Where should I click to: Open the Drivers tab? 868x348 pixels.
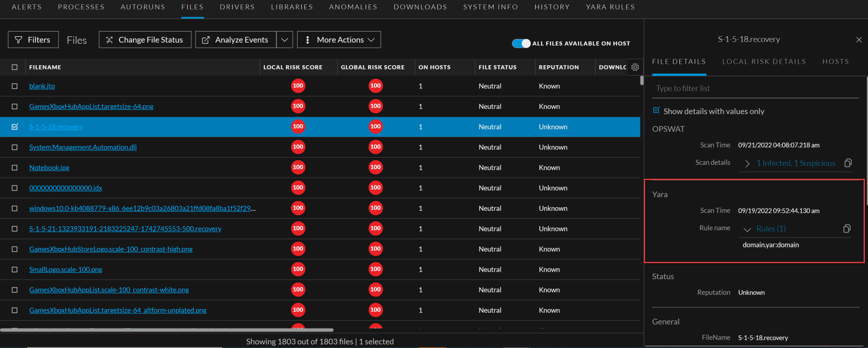coord(237,7)
